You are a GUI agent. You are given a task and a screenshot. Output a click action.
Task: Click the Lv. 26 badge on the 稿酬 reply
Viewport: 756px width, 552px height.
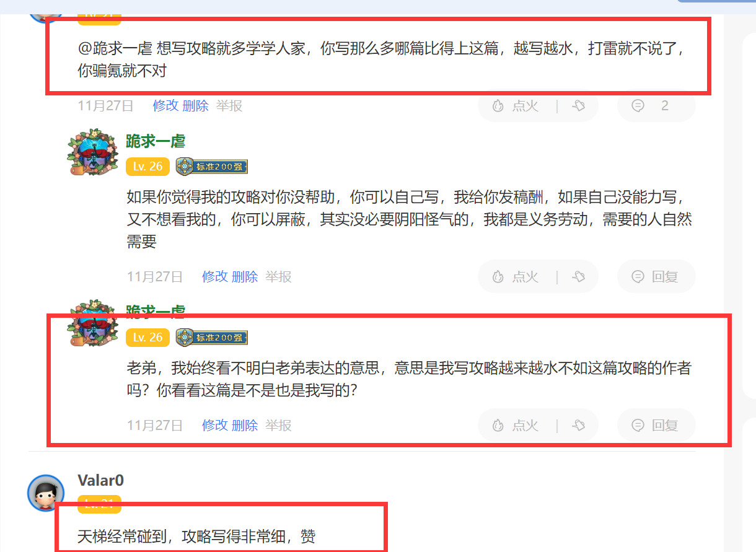coord(147,166)
